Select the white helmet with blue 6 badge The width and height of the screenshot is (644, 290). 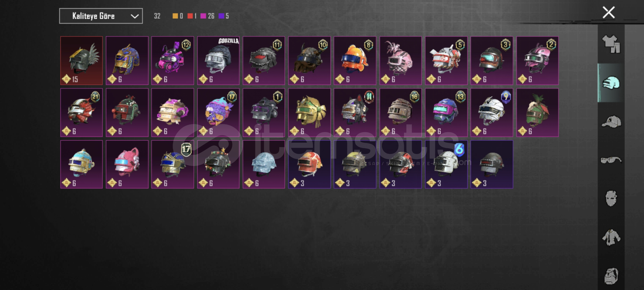pyautogui.click(x=446, y=164)
